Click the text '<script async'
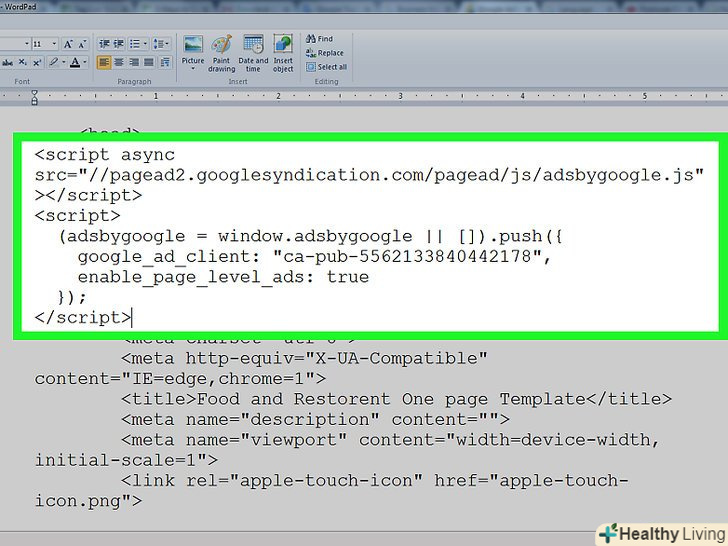 (x=105, y=155)
